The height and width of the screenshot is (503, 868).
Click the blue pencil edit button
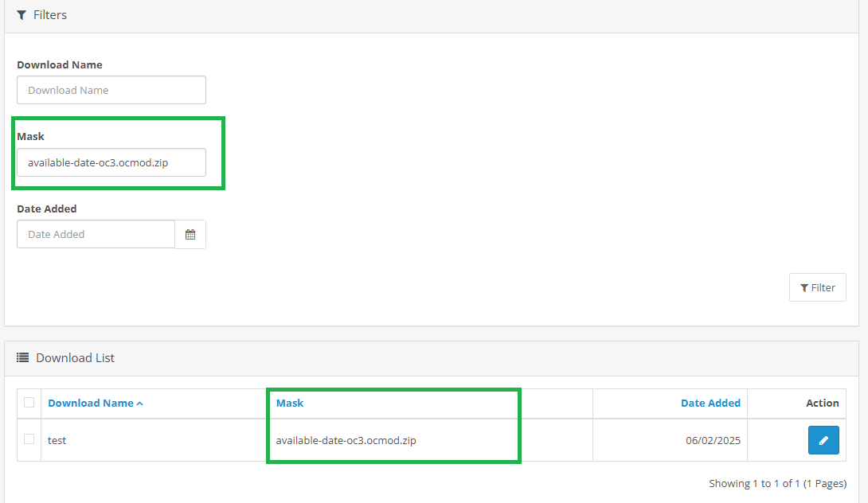pos(823,440)
